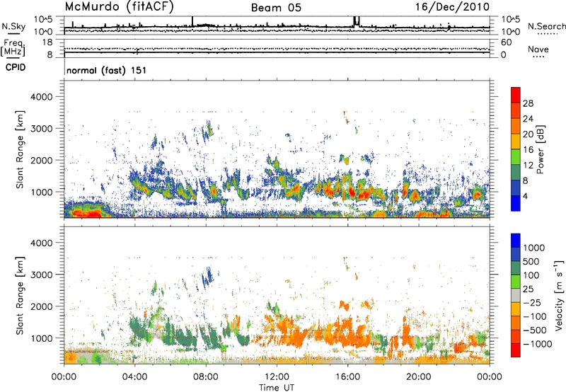Click the normal (fast) 151 text
566x392 pixels.
pyautogui.click(x=107, y=70)
